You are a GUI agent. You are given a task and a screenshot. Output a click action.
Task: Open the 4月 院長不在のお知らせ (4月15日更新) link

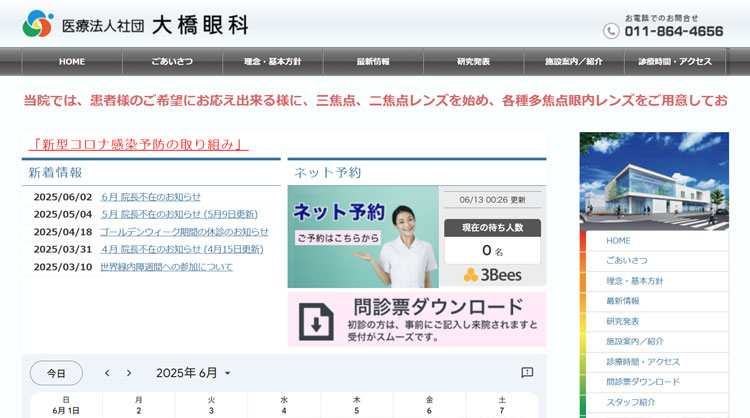182,249
